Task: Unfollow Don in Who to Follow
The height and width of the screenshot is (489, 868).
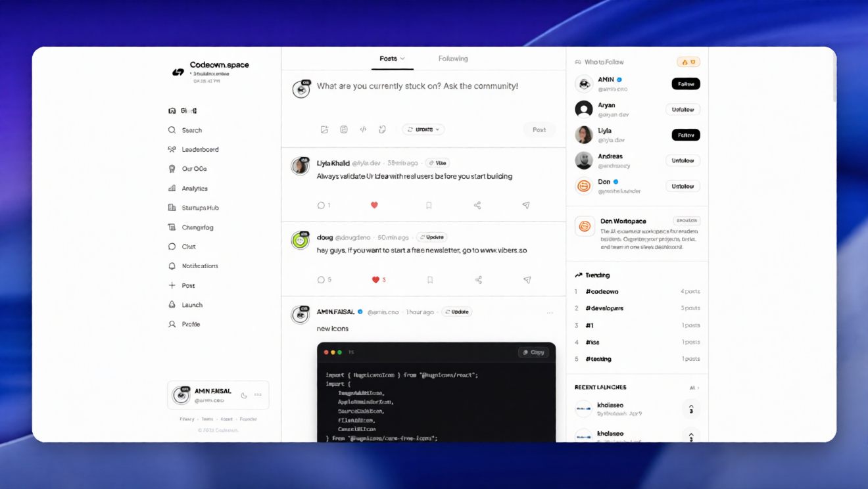Action: pyautogui.click(x=683, y=186)
